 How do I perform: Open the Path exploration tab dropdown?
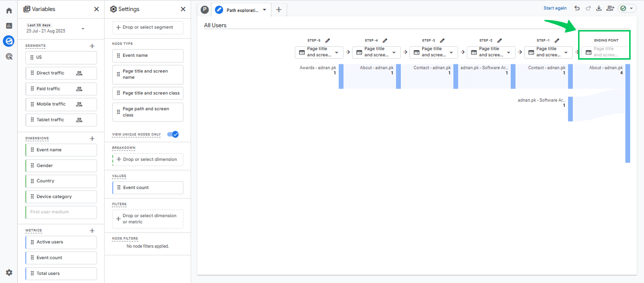(x=265, y=10)
